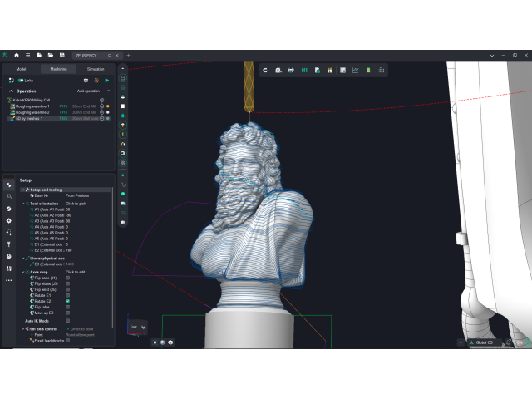Screen dimensions: 532x399
Task: Select the Roughing waterline 2 operation
Action: 32,112
